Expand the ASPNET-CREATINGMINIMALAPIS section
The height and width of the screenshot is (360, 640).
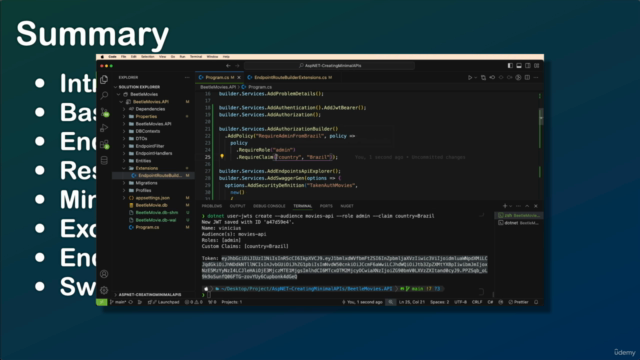click(x=116, y=294)
